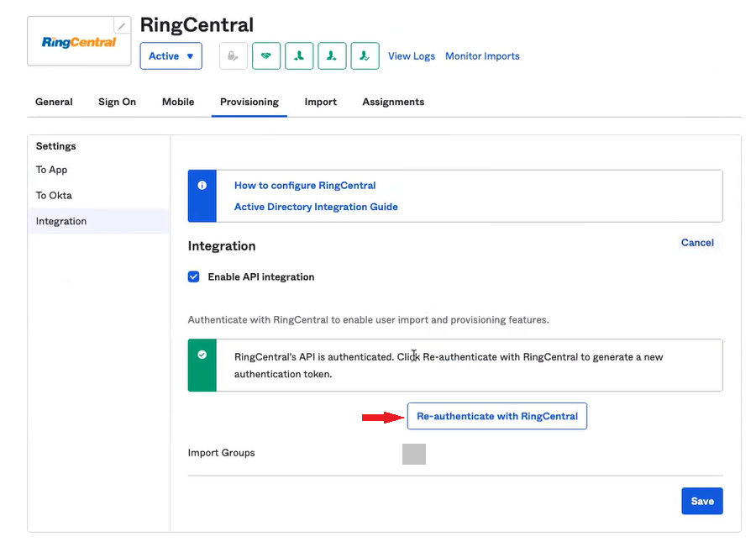Click the RingCentral app title text
The width and height of the screenshot is (756, 542).
[197, 25]
